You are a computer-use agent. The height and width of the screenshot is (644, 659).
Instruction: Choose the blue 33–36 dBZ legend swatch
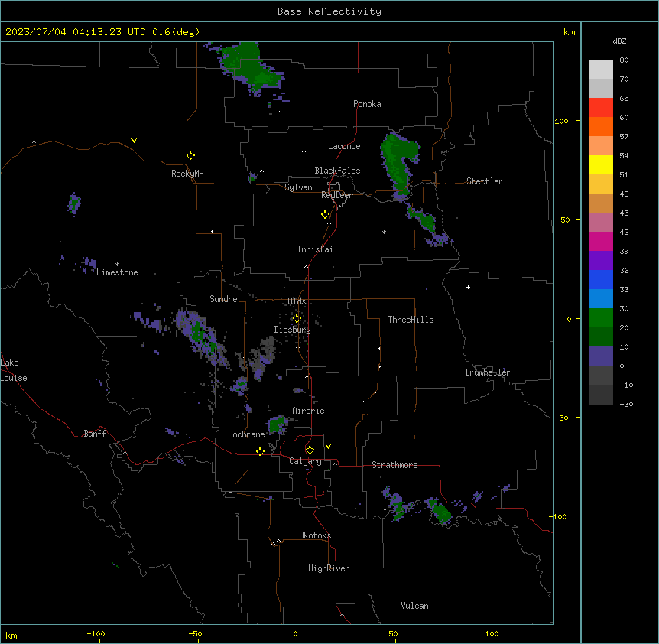601,279
